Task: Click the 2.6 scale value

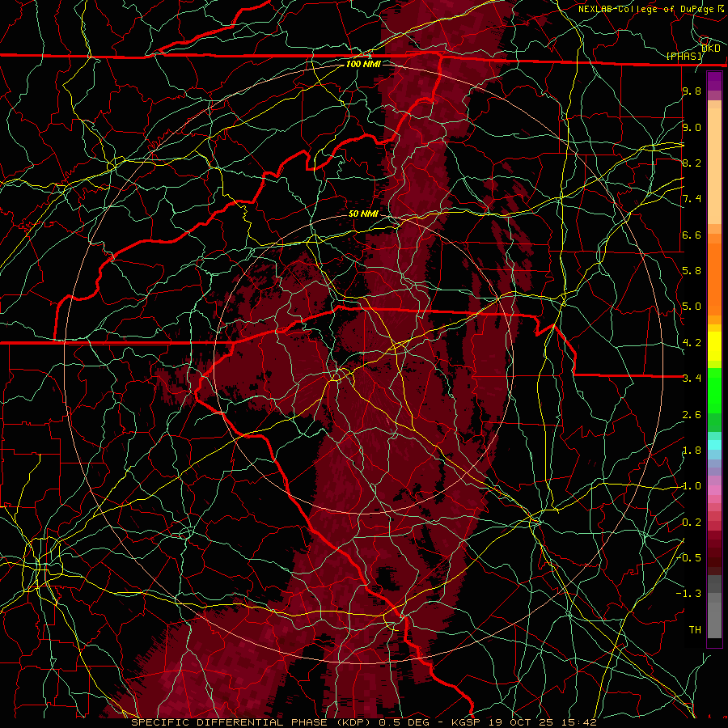Action: pyautogui.click(x=692, y=415)
